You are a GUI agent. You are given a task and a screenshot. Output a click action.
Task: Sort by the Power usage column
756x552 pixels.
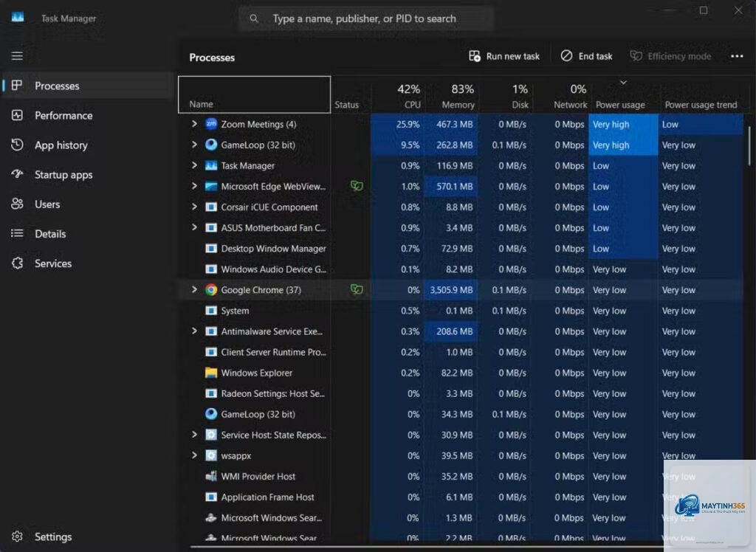click(623, 95)
